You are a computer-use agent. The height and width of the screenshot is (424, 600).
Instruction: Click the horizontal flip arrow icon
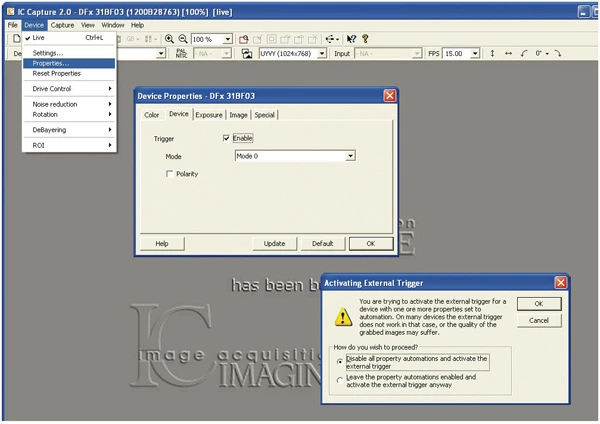508,53
